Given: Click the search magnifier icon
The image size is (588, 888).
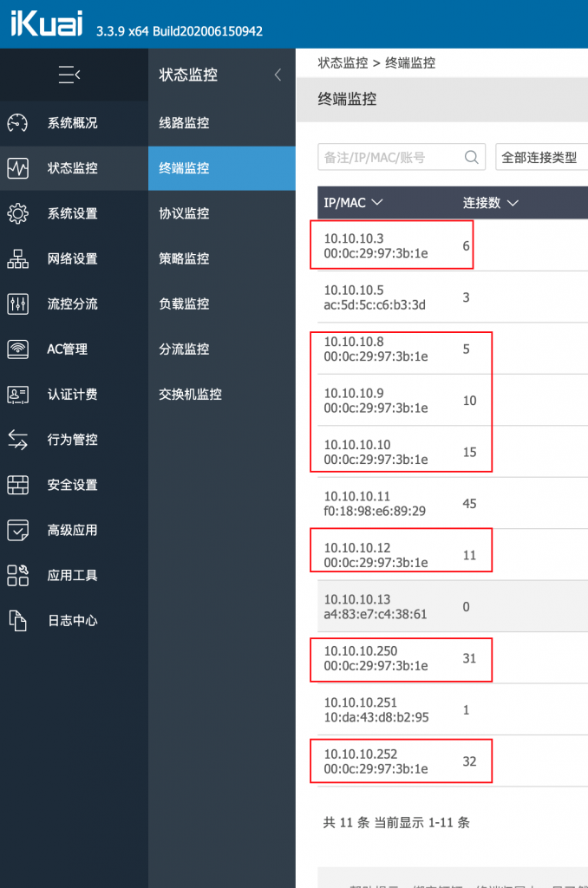Looking at the screenshot, I should click(471, 157).
